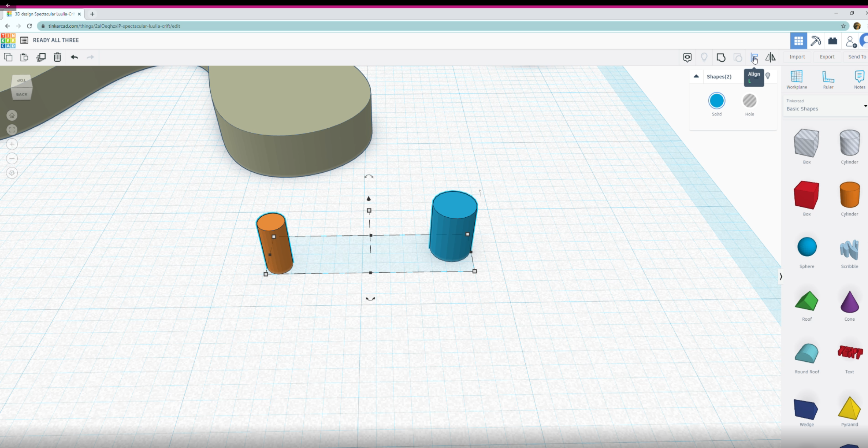Click the Duplicate and repeat icon

tap(41, 57)
